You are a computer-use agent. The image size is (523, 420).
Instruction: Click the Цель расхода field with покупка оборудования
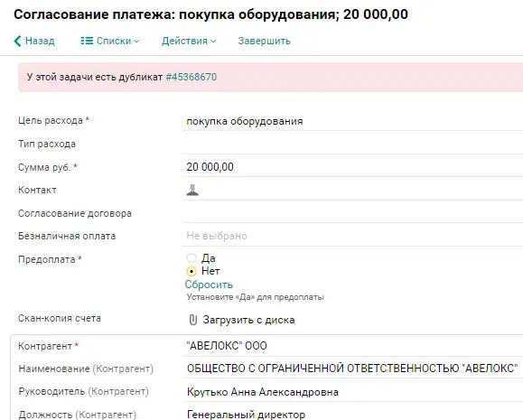tap(352, 121)
